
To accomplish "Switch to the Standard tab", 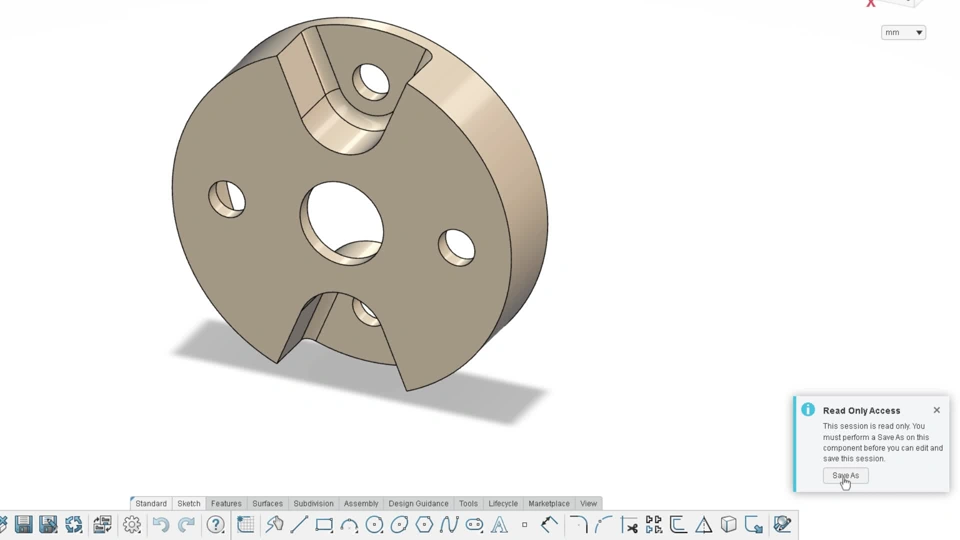I will tap(151, 503).
